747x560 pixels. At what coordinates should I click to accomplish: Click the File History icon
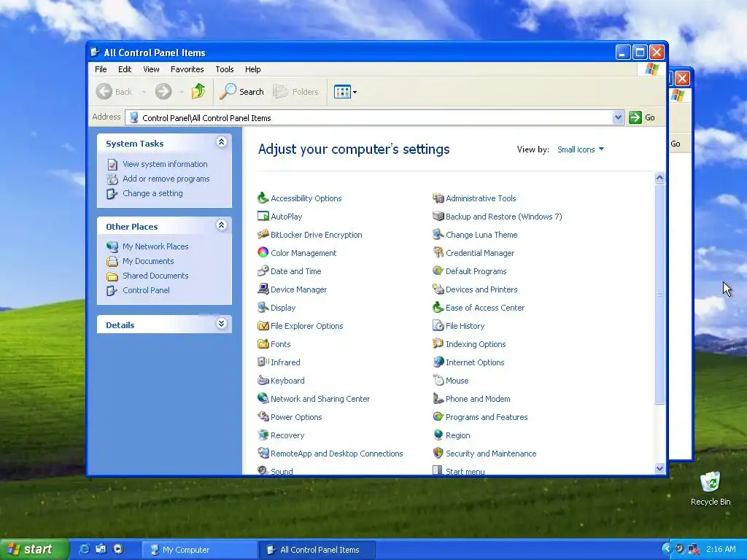(x=438, y=326)
